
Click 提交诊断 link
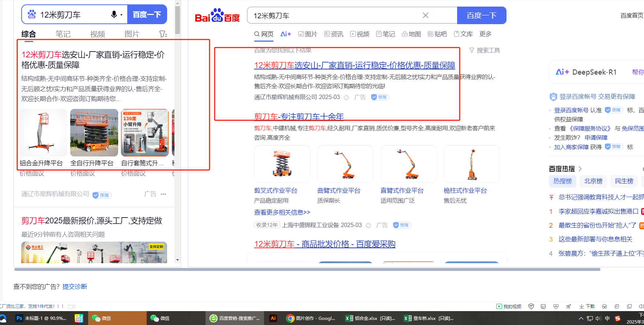click(x=75, y=287)
